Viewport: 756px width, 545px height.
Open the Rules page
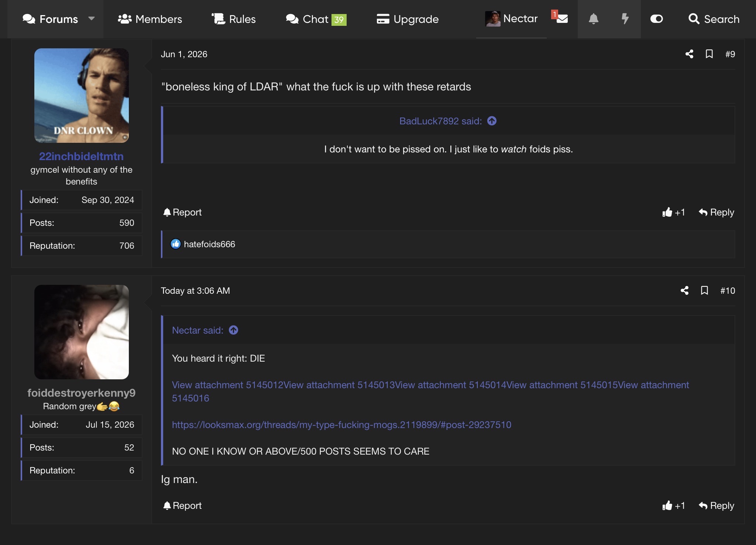point(234,19)
